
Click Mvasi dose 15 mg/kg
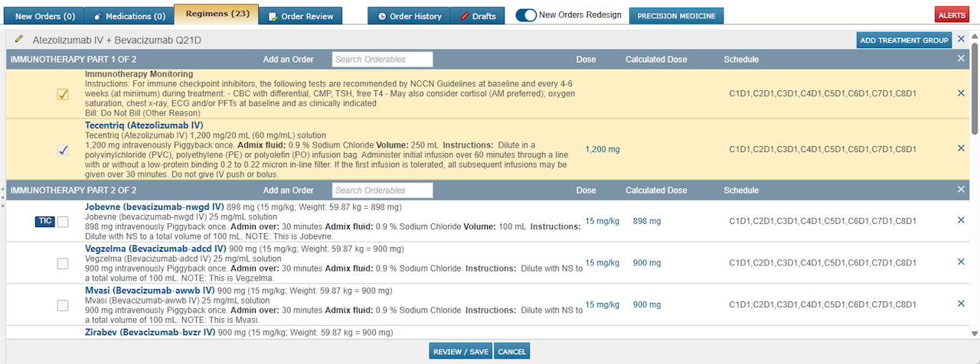pyautogui.click(x=603, y=304)
